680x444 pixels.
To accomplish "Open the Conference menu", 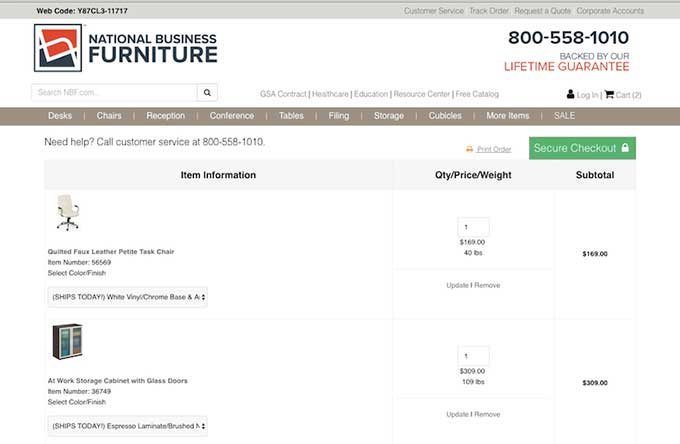I will pos(232,116).
